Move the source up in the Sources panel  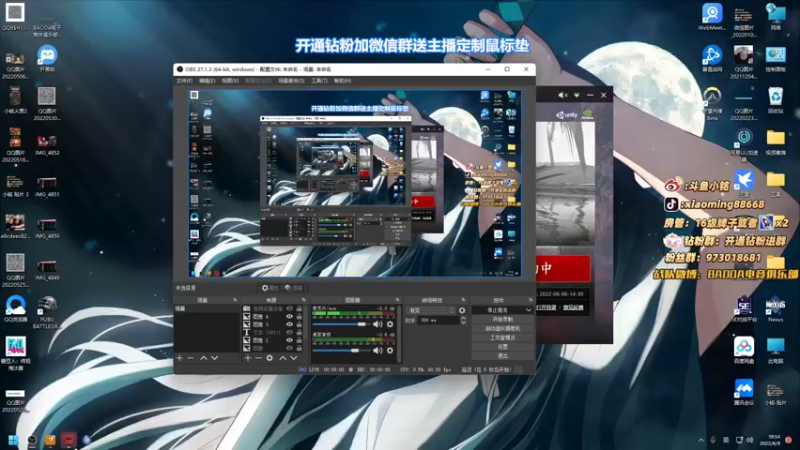tap(283, 358)
